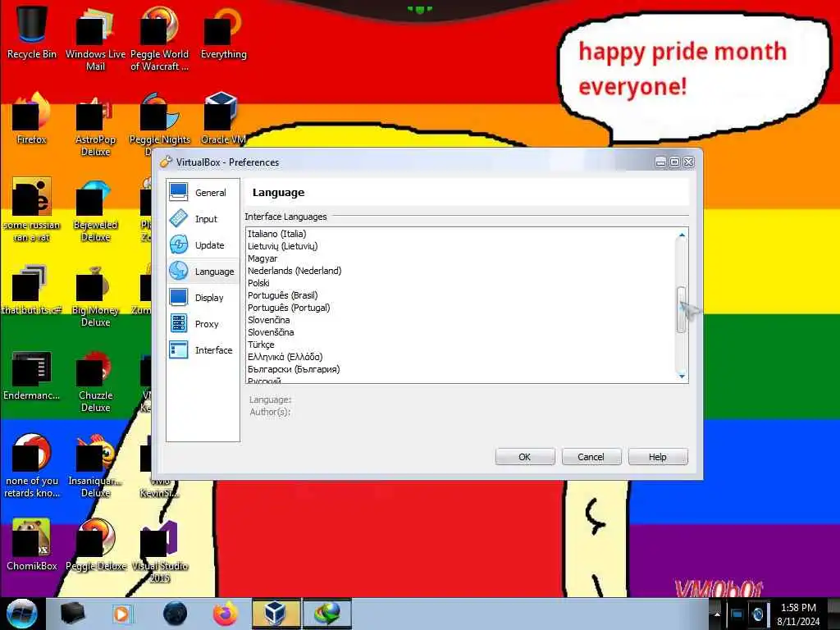Image resolution: width=840 pixels, height=630 pixels.
Task: Open the General preferences section
Action: pos(203,192)
